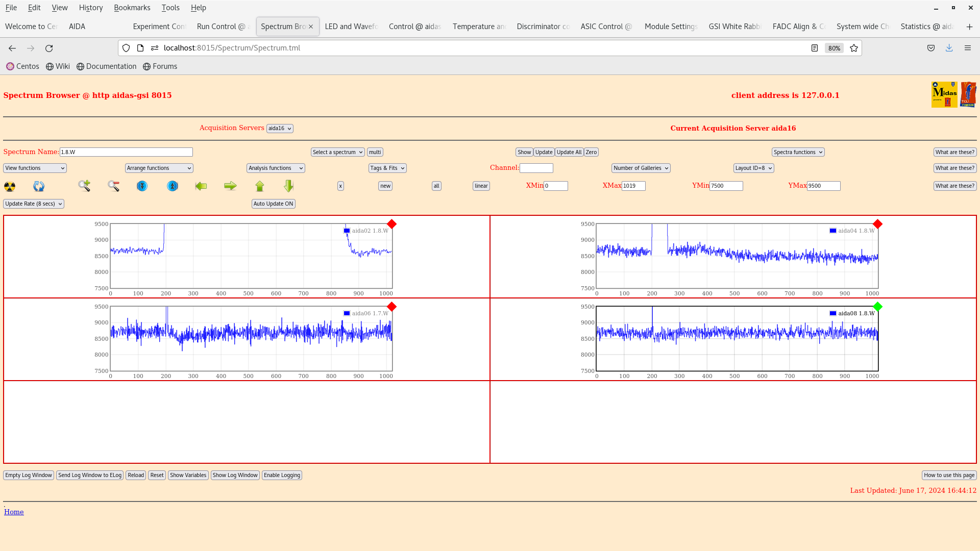Click the green left arrow icon
The image size is (980, 551).
coord(201,186)
